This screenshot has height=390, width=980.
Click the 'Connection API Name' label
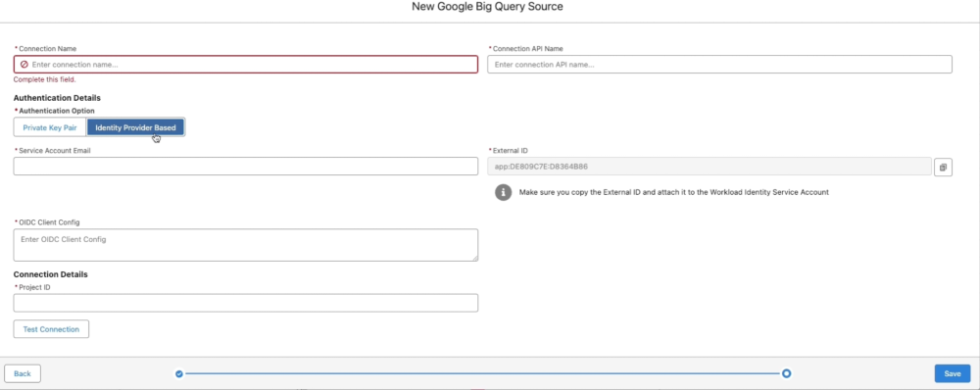point(529,48)
